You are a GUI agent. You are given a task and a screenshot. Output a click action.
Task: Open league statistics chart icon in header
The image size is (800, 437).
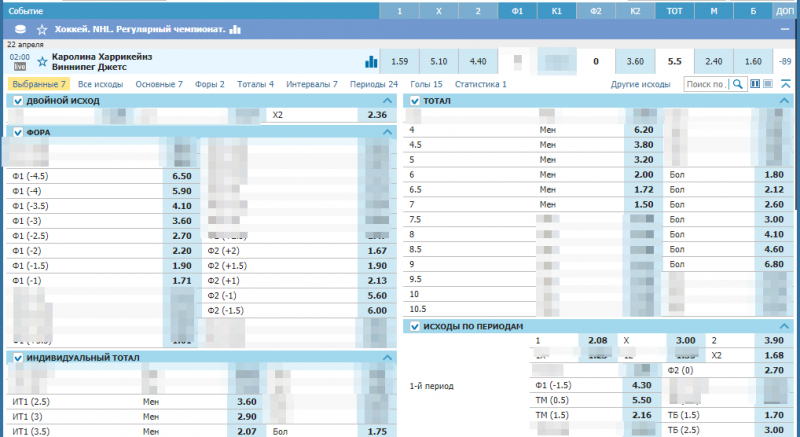pos(235,30)
